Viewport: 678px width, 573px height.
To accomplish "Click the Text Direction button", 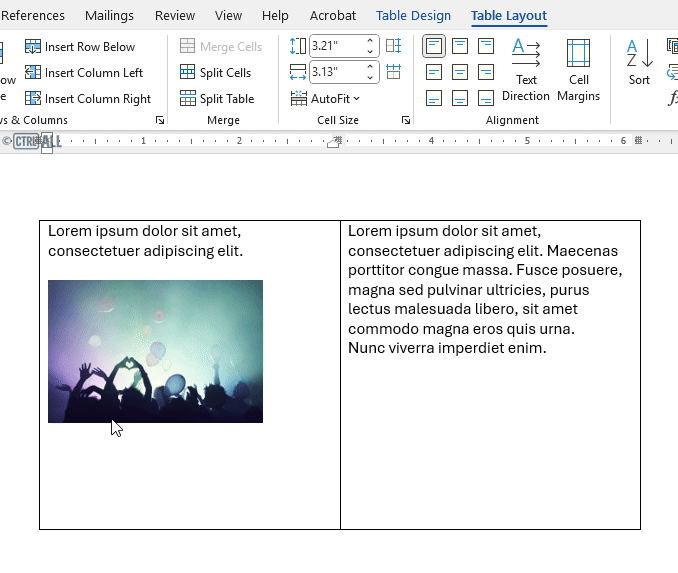I will (526, 70).
